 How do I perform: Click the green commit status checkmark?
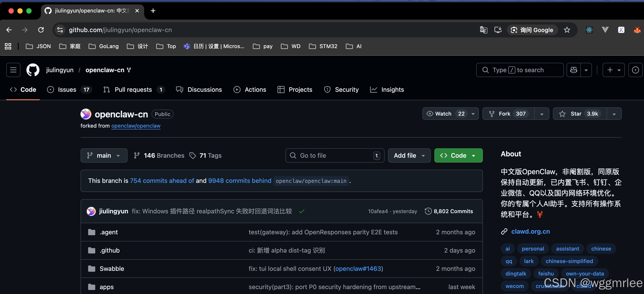point(302,211)
